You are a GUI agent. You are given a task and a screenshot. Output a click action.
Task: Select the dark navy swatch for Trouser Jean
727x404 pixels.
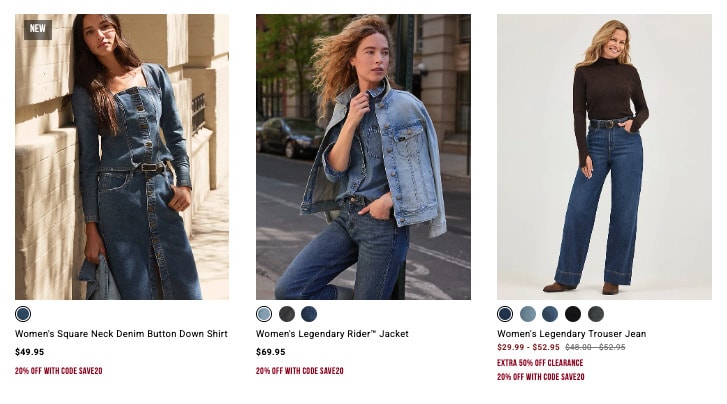pyautogui.click(x=505, y=314)
